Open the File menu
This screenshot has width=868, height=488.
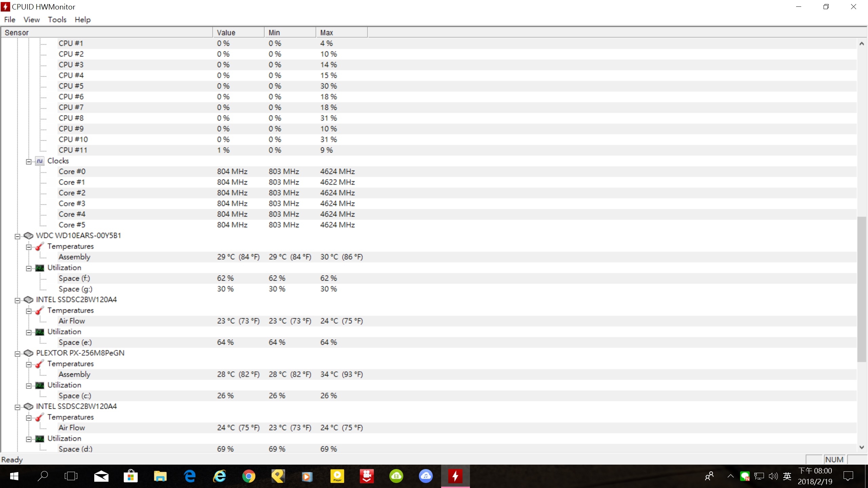[x=9, y=20]
